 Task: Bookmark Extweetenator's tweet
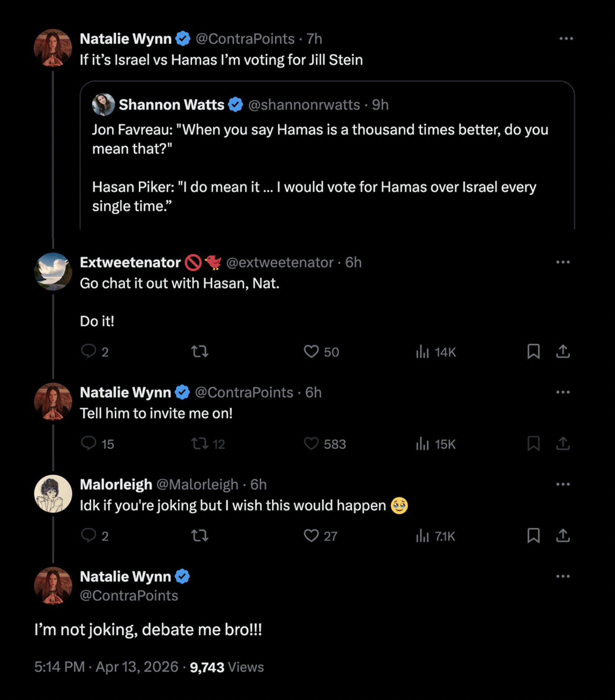533,351
